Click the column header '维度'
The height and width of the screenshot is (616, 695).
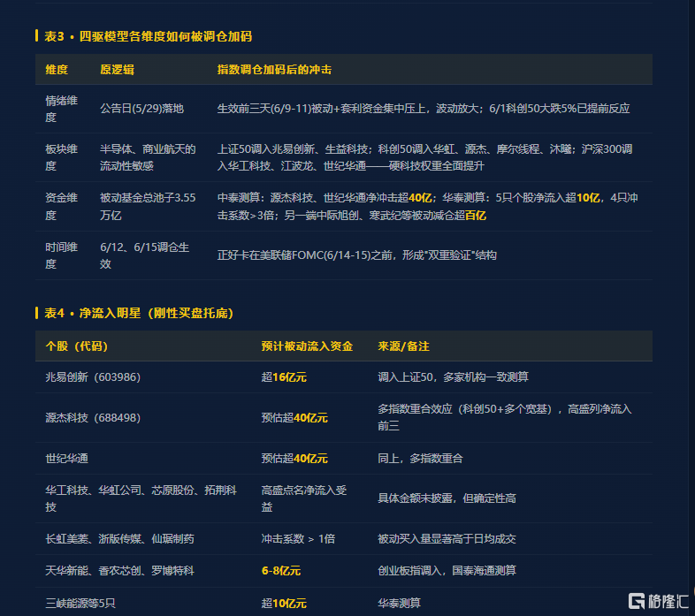point(57,70)
